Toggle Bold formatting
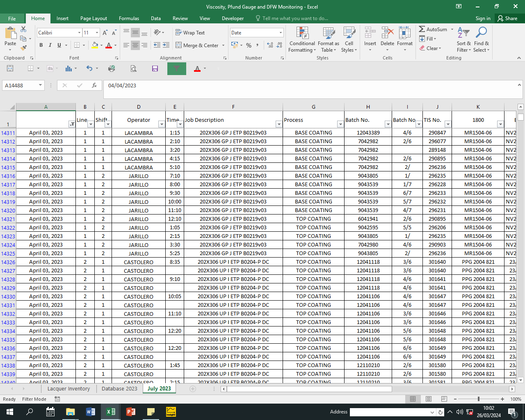This screenshot has height=420, width=525. point(41,45)
